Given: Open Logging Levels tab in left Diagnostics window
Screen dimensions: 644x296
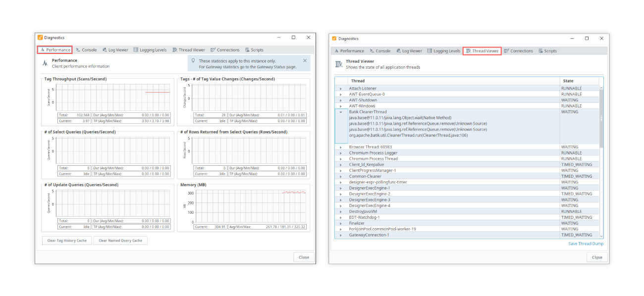Looking at the screenshot, I should (150, 50).
